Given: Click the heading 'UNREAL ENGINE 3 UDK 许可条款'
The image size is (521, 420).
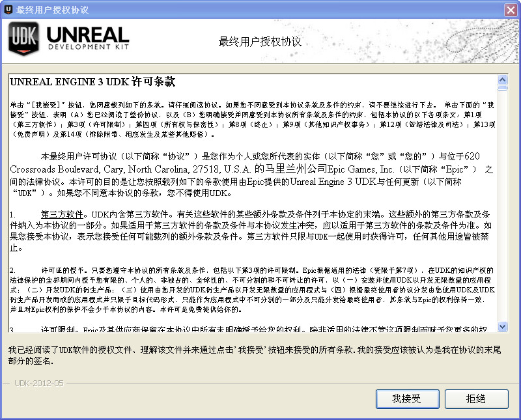Looking at the screenshot, I should 92,81.
